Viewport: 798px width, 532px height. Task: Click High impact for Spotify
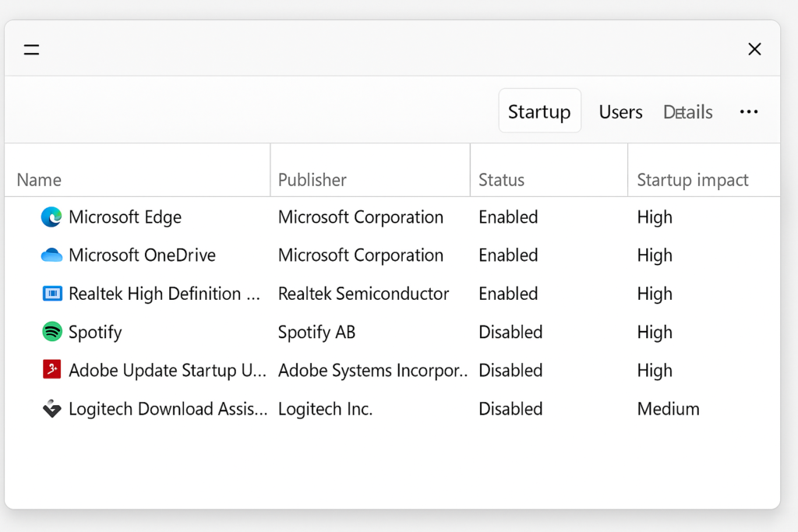[655, 332]
